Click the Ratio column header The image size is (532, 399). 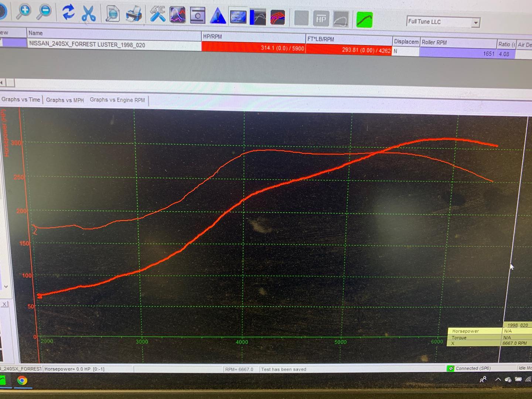pyautogui.click(x=506, y=44)
